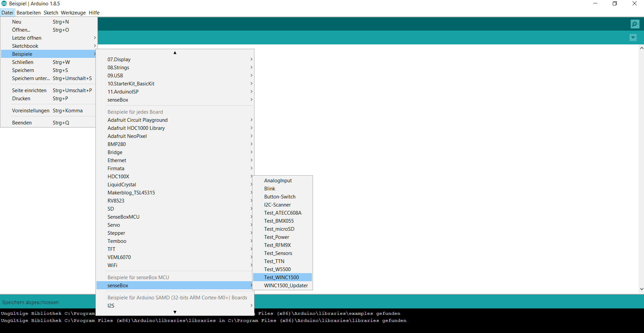Screen dimensions: 644x333
Task: Expand WiFi examples
Action: pyautogui.click(x=175, y=265)
